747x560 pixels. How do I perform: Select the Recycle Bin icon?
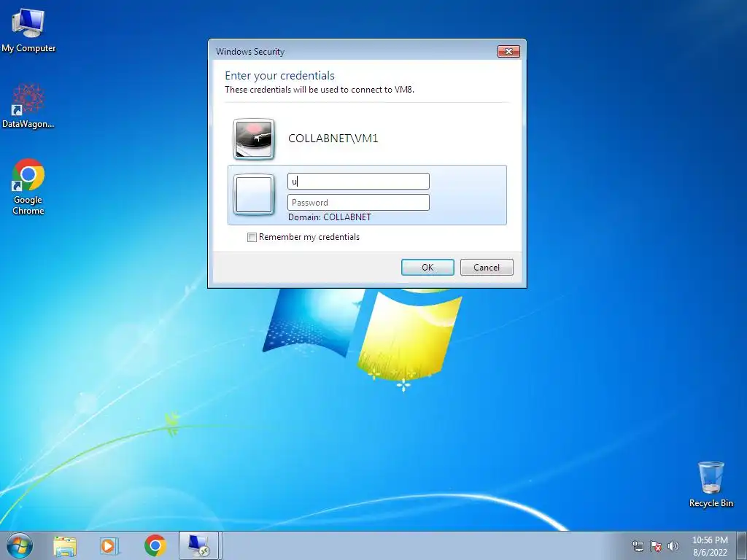[711, 484]
